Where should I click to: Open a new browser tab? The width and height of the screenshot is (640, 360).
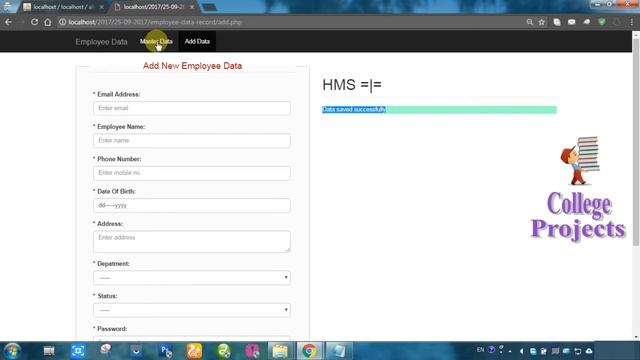(209, 7)
